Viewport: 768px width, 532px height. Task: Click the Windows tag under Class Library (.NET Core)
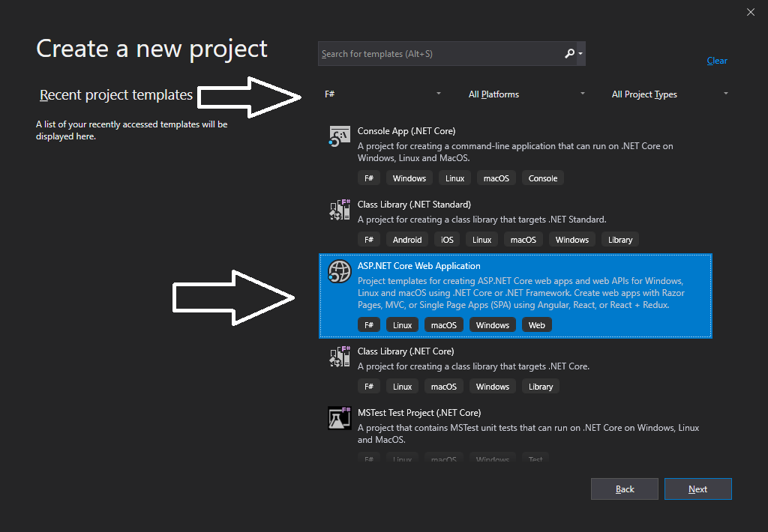tap(492, 387)
